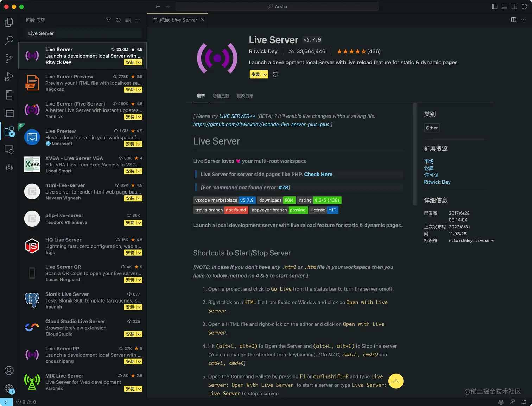This screenshot has height=406, width=532.
Task: Open the 许可证 license resource link
Action: 431,175
